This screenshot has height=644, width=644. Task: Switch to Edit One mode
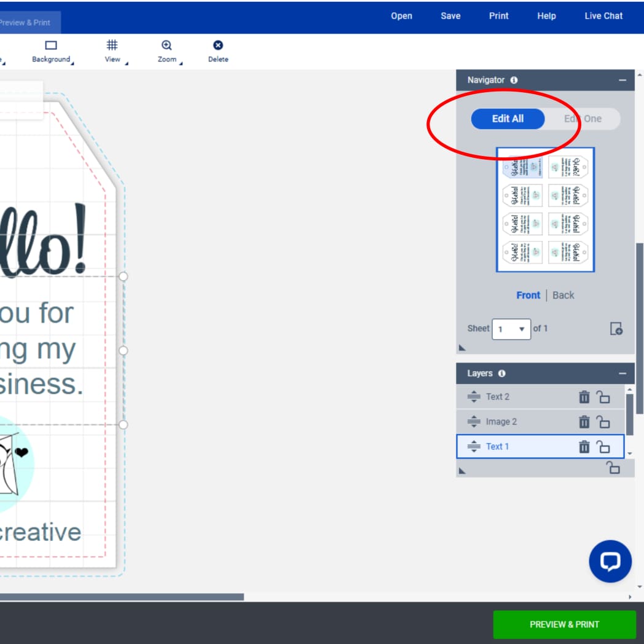(583, 119)
